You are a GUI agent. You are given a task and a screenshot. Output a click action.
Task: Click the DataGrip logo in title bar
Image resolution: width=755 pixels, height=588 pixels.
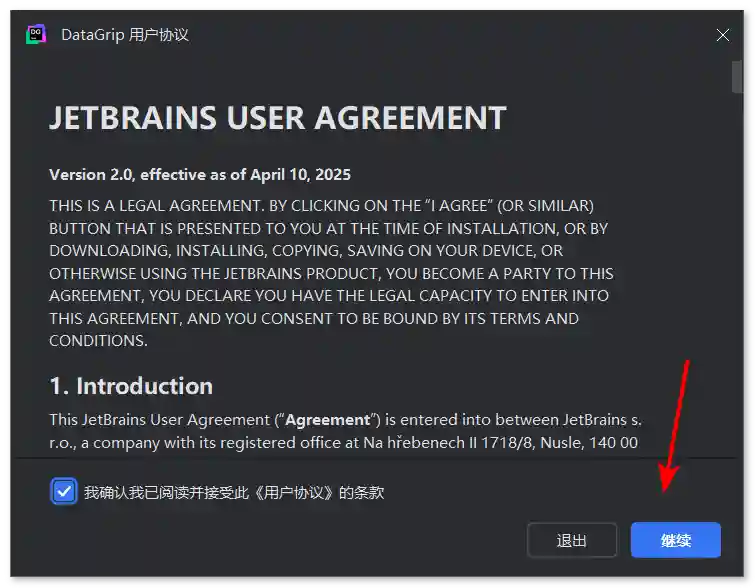point(35,35)
